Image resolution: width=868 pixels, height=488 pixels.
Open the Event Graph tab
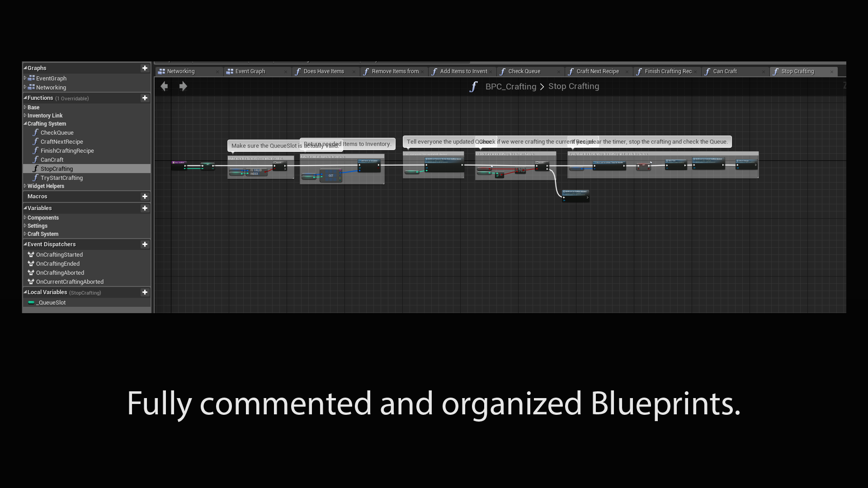pos(250,71)
